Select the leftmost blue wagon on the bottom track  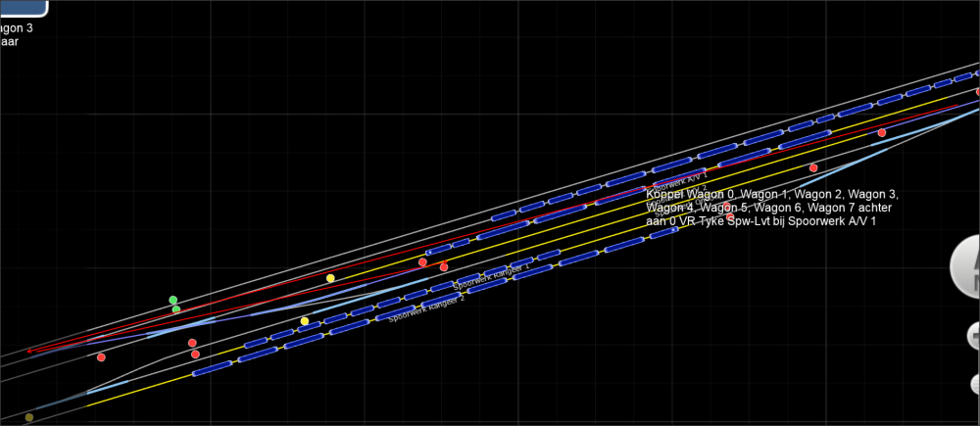coord(216,367)
